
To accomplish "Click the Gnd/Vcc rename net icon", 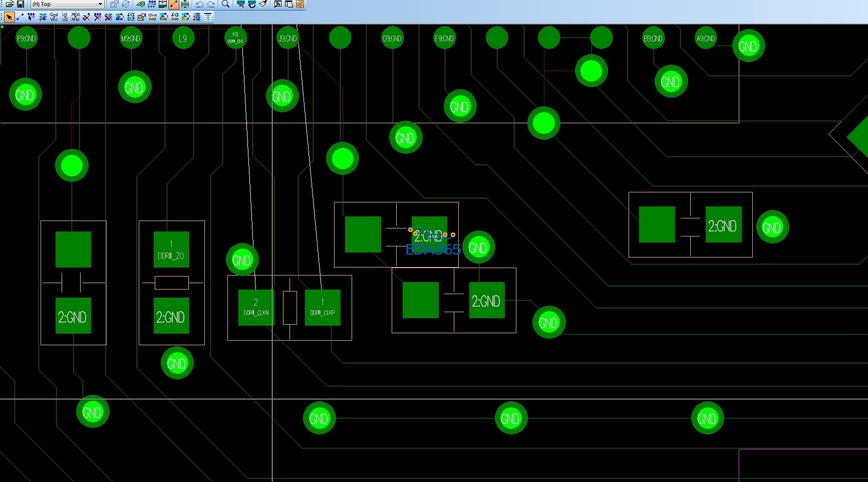I will tap(54, 17).
